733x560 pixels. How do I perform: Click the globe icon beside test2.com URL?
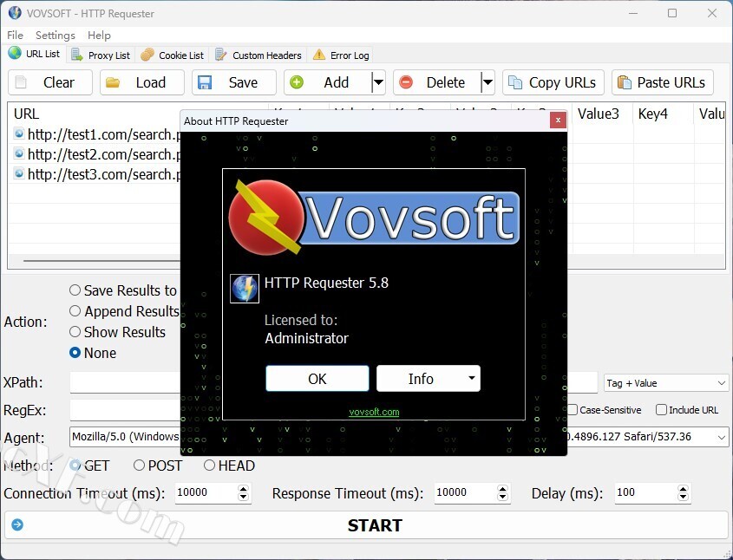[19, 153]
